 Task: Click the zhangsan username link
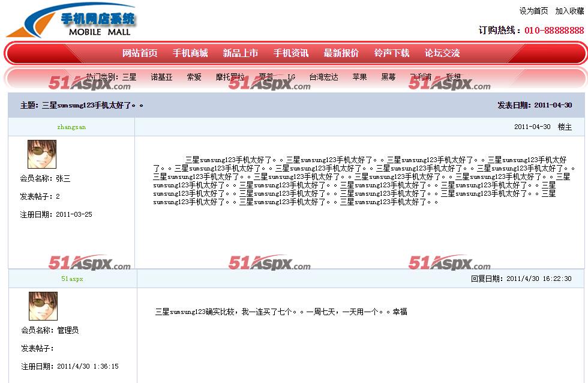point(71,127)
